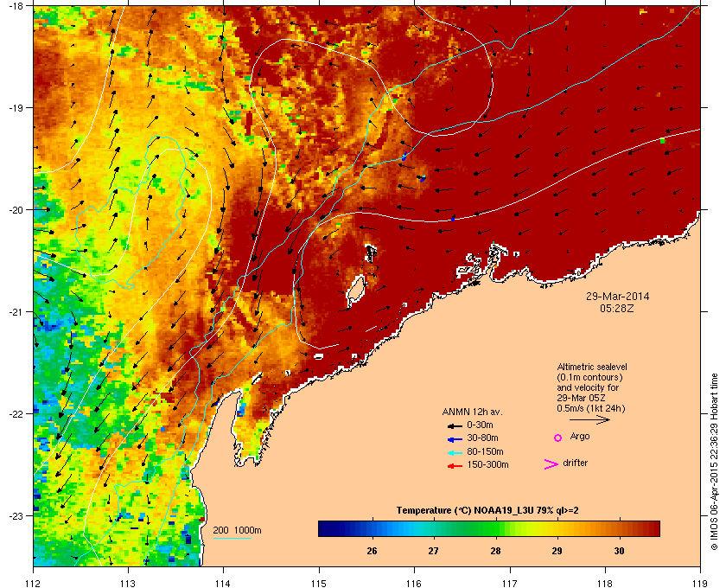Screen dimensions: 726x588
Task: Click the green 28 region of colorbar
Action: (496, 528)
